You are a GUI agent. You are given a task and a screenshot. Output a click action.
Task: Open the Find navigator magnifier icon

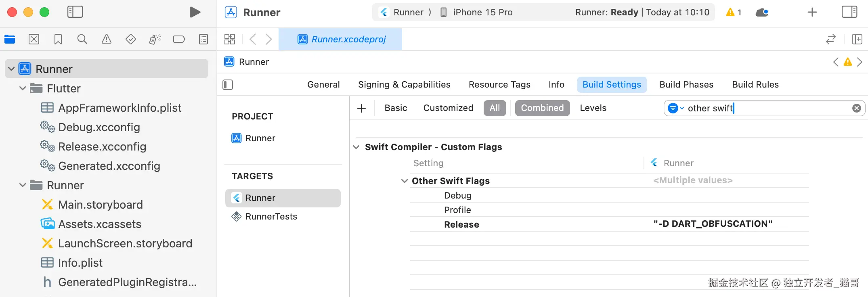82,39
